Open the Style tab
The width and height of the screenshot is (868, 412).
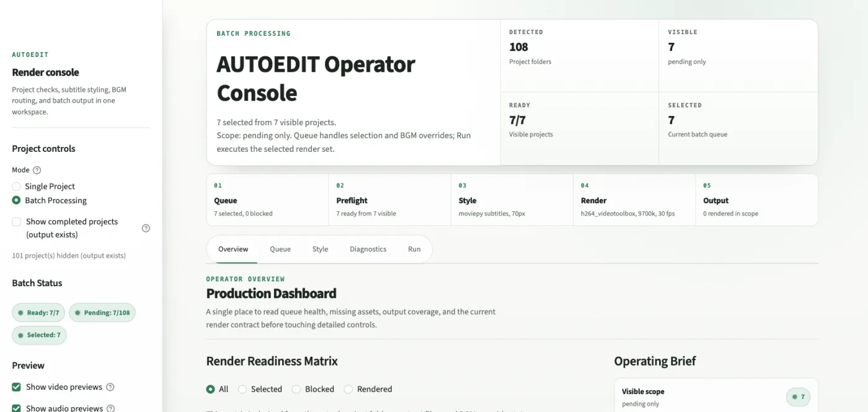[320, 249]
